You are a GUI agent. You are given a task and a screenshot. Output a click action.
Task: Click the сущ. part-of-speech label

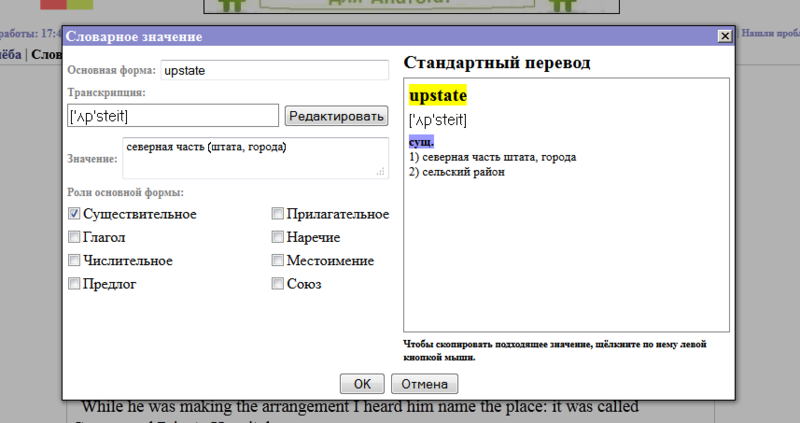(x=421, y=141)
